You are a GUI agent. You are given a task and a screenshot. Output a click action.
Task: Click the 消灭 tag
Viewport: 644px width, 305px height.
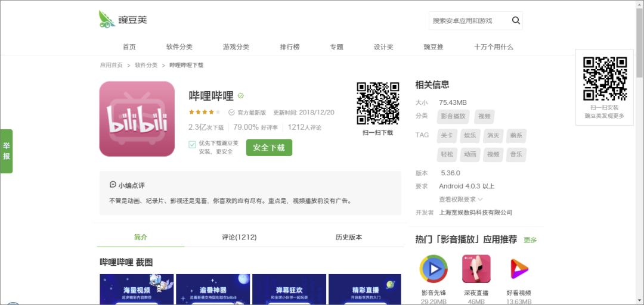[493, 135]
